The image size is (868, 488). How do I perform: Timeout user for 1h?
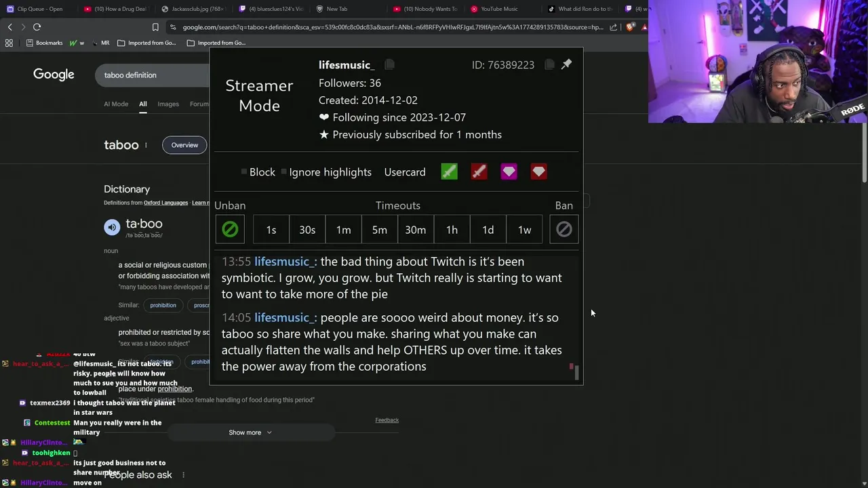click(x=452, y=230)
